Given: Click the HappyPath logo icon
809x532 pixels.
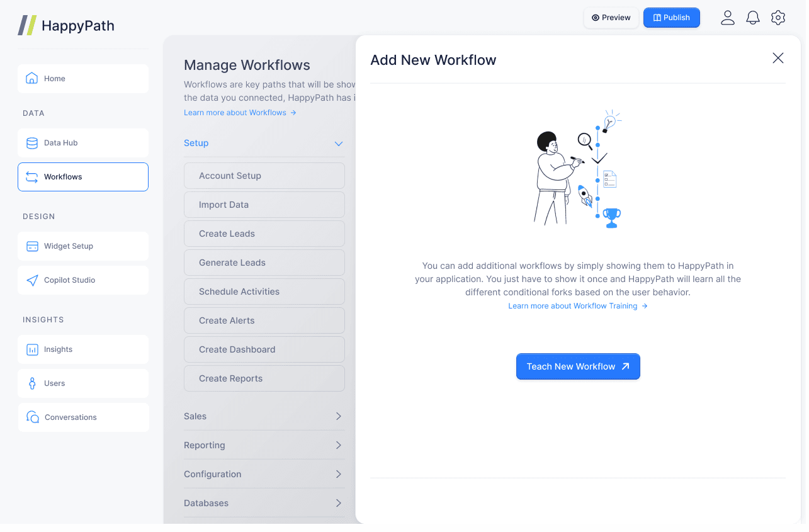Looking at the screenshot, I should click(x=27, y=25).
